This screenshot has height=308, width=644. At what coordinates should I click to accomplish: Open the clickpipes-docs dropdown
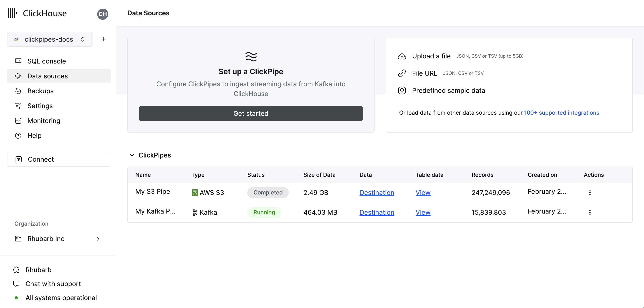pyautogui.click(x=49, y=39)
